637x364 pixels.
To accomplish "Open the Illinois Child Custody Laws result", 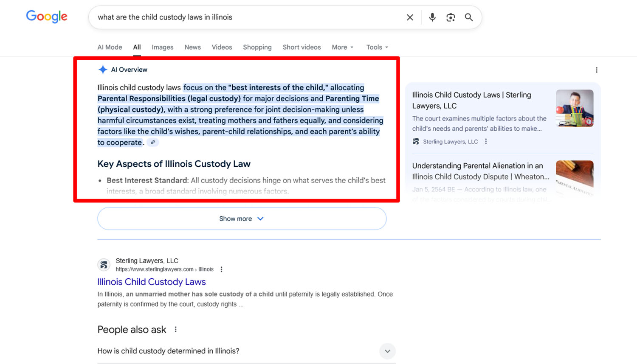I will tap(152, 282).
